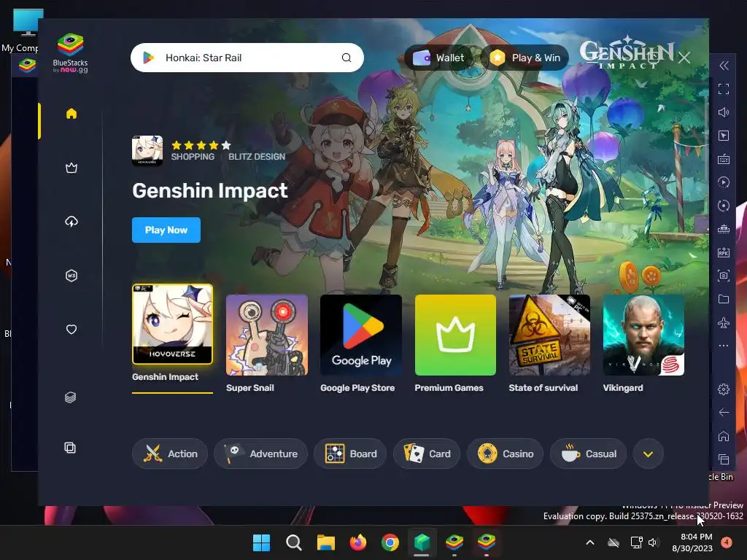Open Google Chrome on taskbar
This screenshot has width=747, height=560.
tap(390, 542)
